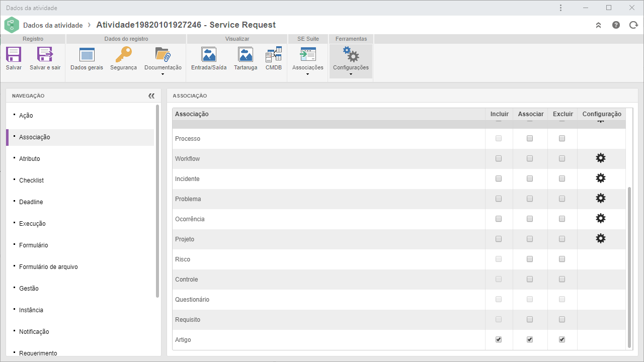Click the association table vertical scrollbar

click(x=629, y=267)
